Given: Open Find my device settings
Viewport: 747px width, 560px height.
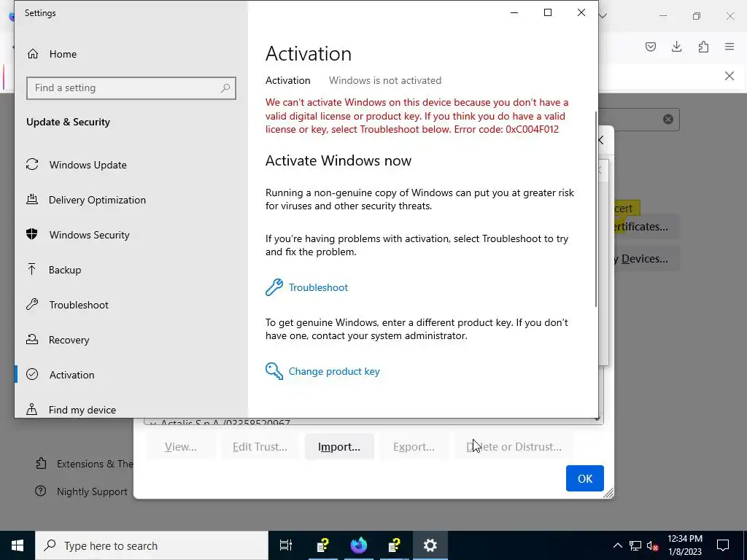Looking at the screenshot, I should [x=82, y=410].
